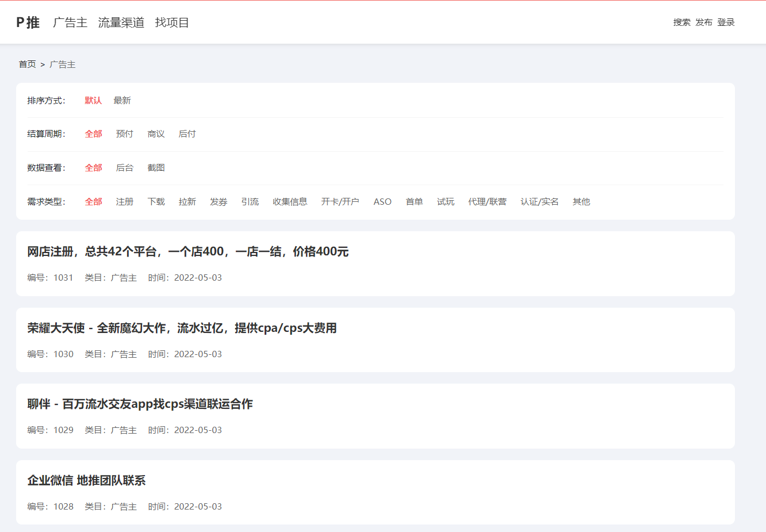Filter settlement cycle by 预付
The image size is (766, 532).
(124, 134)
